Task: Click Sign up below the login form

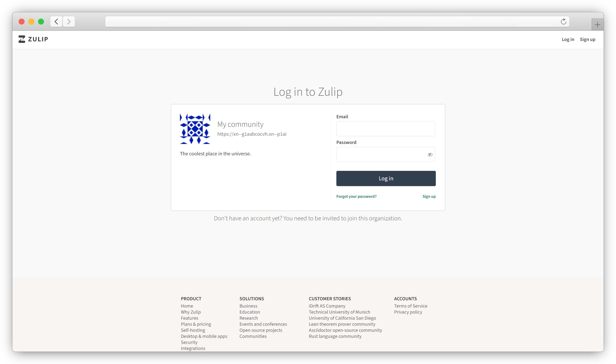Action: [x=429, y=196]
